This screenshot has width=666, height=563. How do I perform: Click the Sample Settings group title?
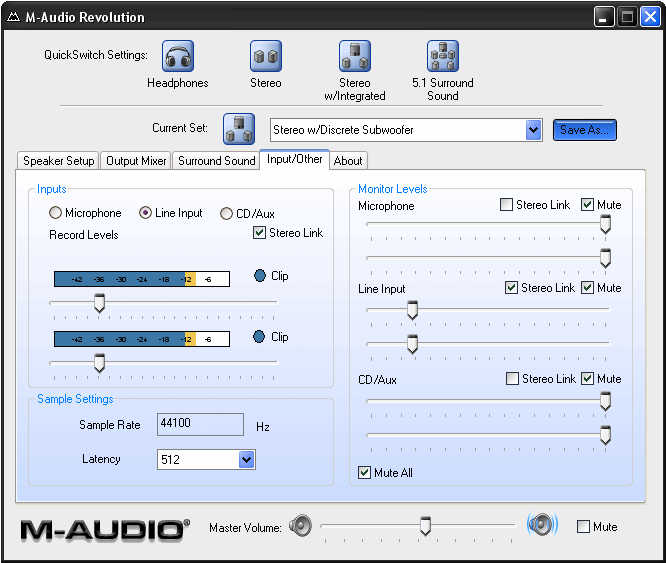pos(75,399)
